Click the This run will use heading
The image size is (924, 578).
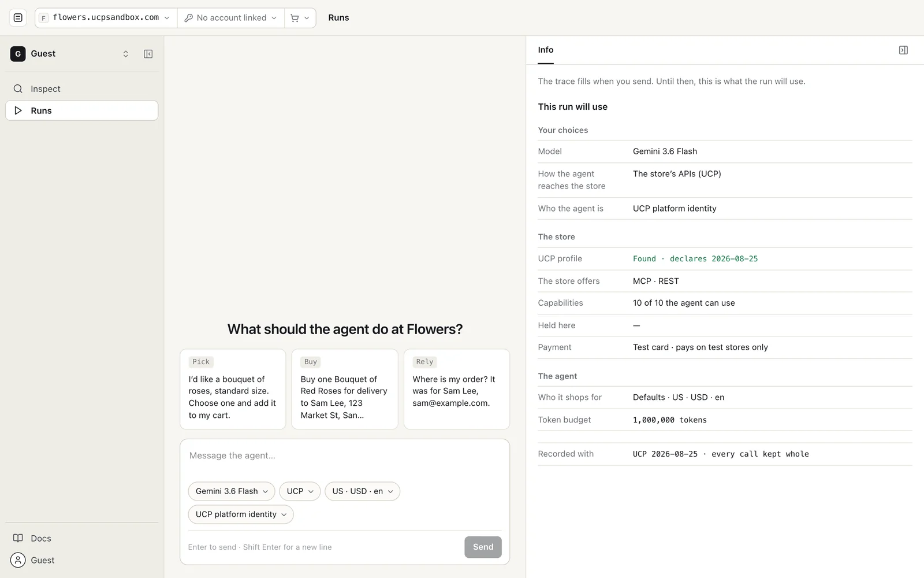click(572, 107)
